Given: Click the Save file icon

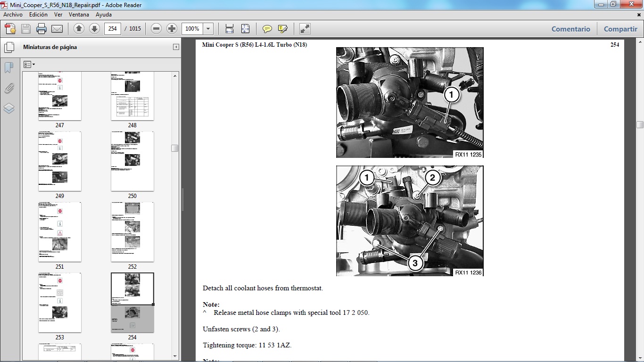Looking at the screenshot, I should coord(26,29).
